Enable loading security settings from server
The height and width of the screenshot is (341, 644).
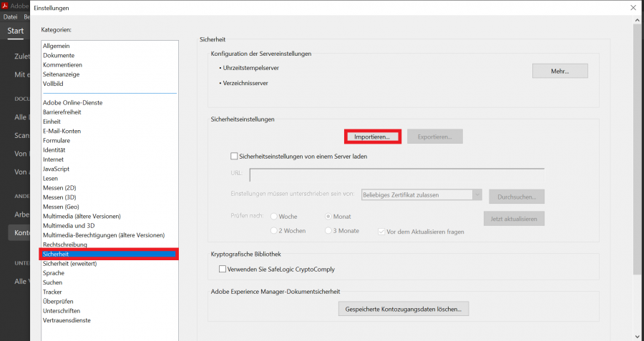[234, 156]
